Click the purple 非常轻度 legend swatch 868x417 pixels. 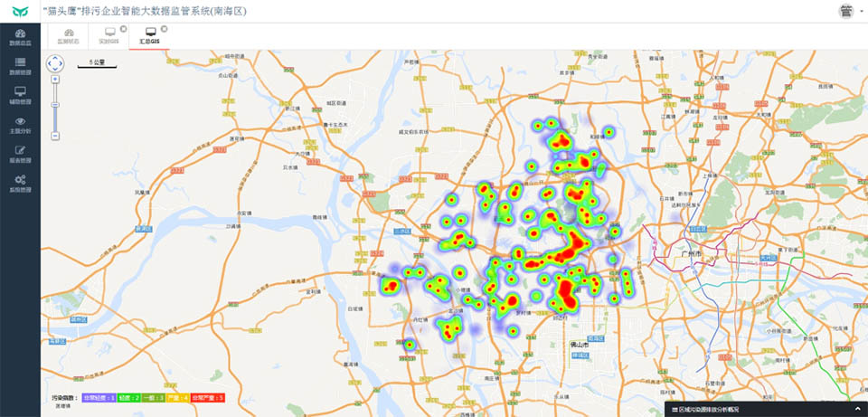click(99, 398)
